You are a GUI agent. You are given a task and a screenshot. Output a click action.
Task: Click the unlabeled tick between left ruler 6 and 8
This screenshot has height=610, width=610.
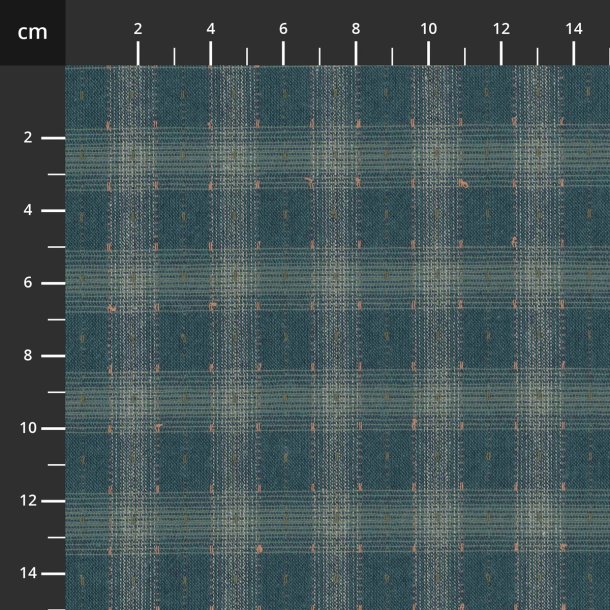point(56,319)
